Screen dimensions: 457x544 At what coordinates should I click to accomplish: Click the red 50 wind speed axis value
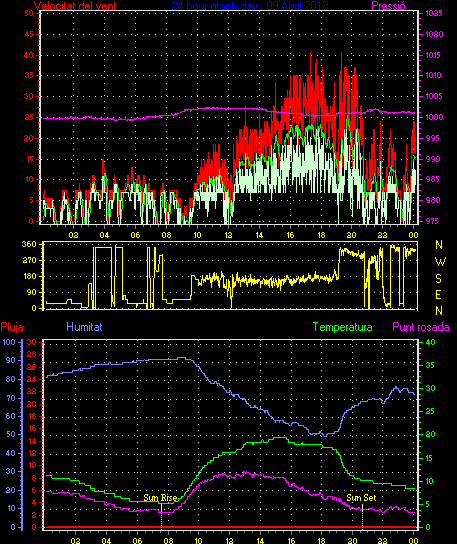coord(29,13)
